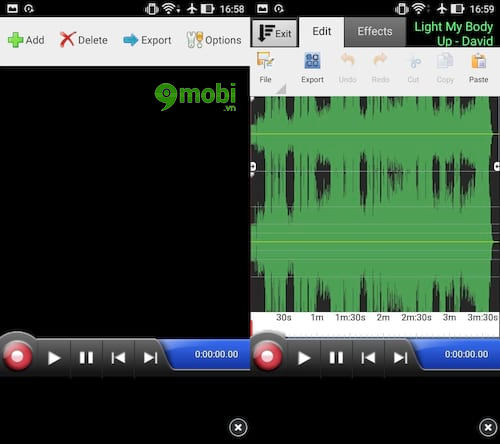Skip to end in the left screen
Screen dimensions: 500x444
click(x=150, y=358)
